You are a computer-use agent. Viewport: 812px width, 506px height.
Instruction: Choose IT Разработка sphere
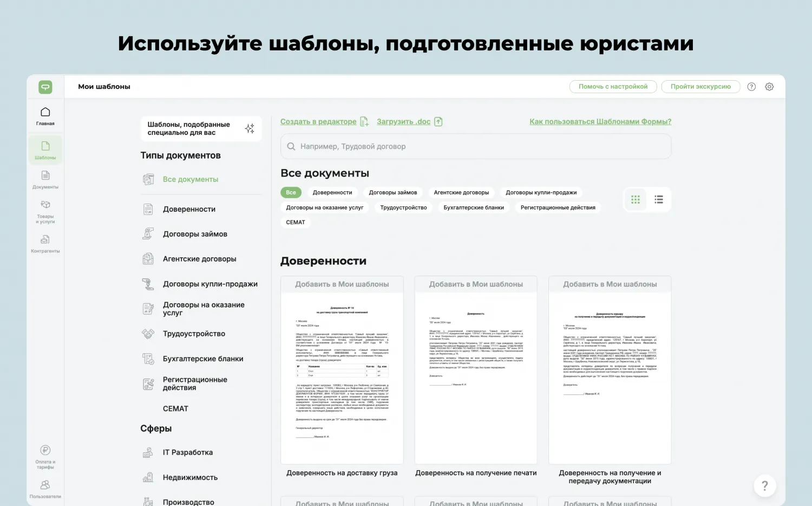coord(187,452)
